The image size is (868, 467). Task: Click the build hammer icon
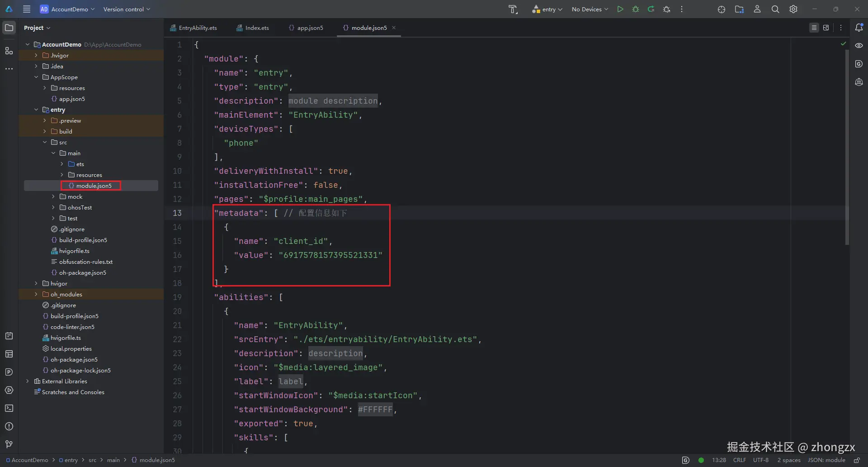click(x=513, y=9)
